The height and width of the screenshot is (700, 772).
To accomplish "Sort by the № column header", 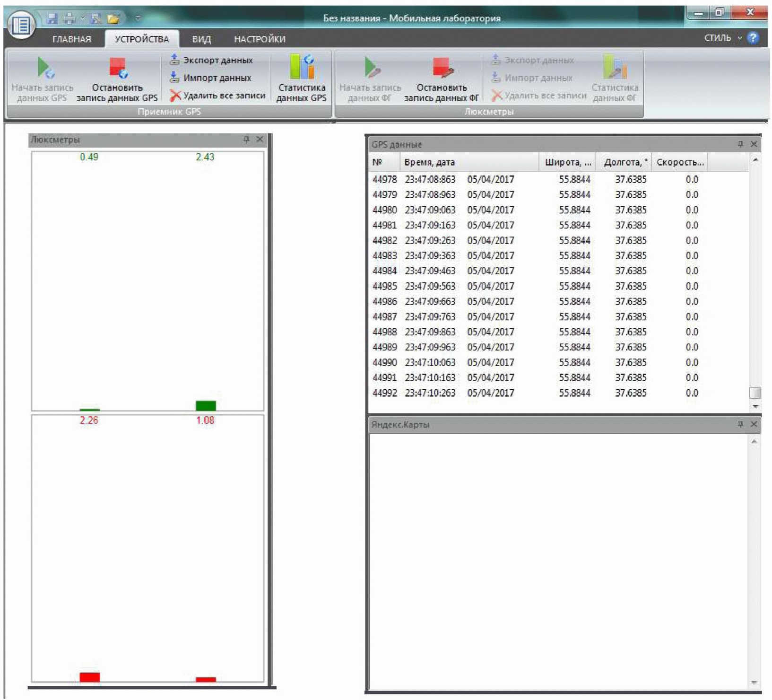I will (384, 162).
